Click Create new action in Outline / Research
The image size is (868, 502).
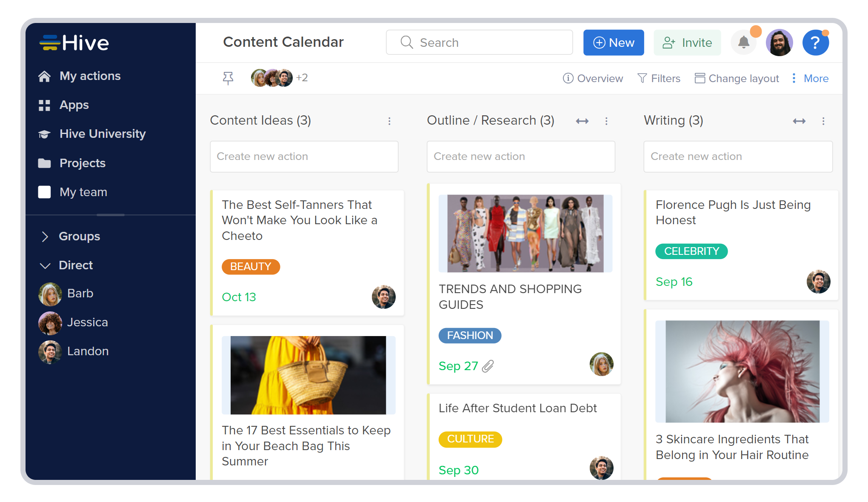(x=521, y=157)
